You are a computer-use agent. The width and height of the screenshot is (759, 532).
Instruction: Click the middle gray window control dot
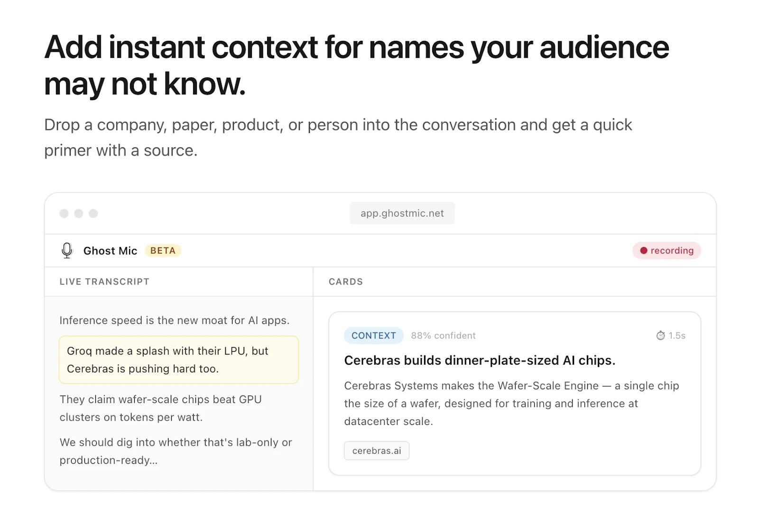79,213
